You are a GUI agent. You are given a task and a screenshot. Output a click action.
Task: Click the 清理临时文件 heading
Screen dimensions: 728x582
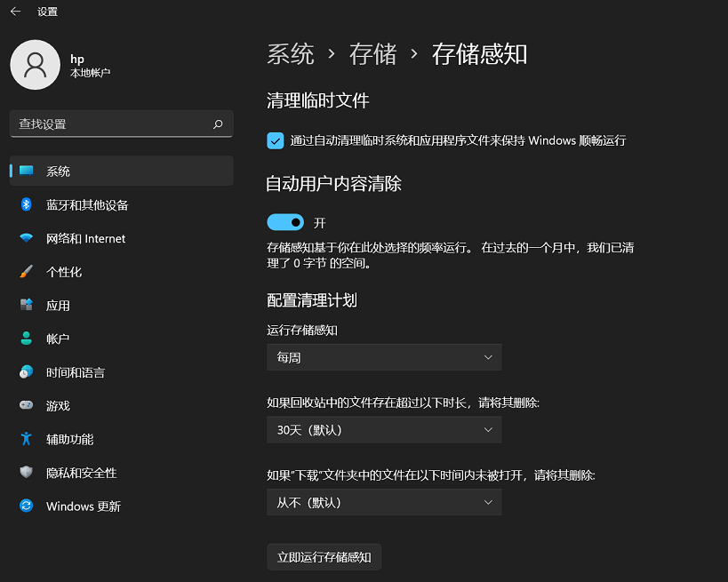318,100
